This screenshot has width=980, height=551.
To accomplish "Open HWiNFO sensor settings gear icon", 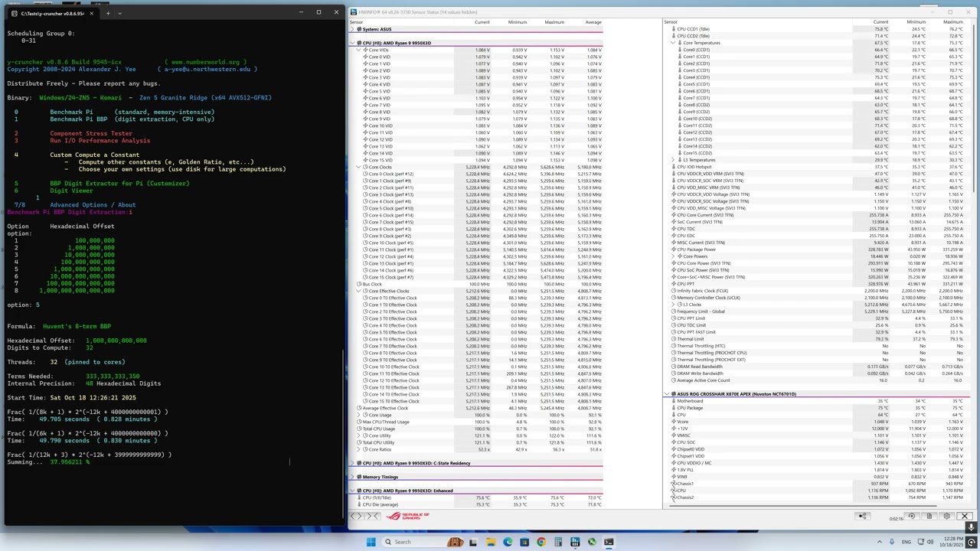I will pos(947,516).
